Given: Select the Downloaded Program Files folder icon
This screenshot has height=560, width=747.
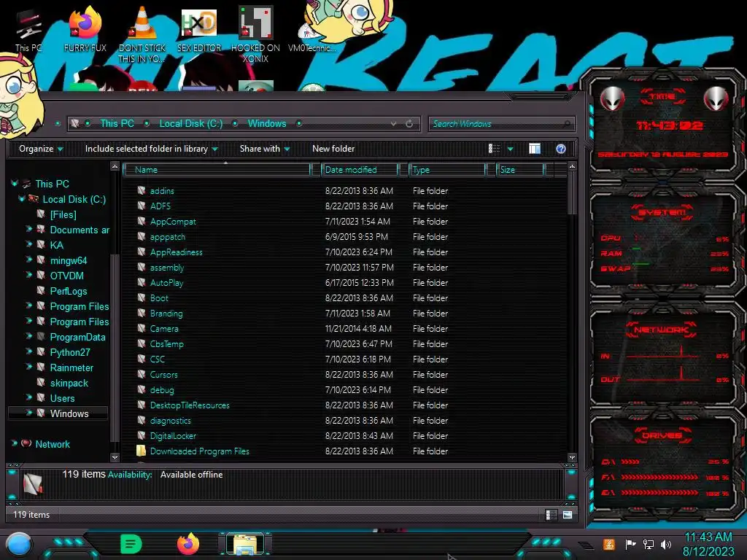Looking at the screenshot, I should [x=141, y=451].
